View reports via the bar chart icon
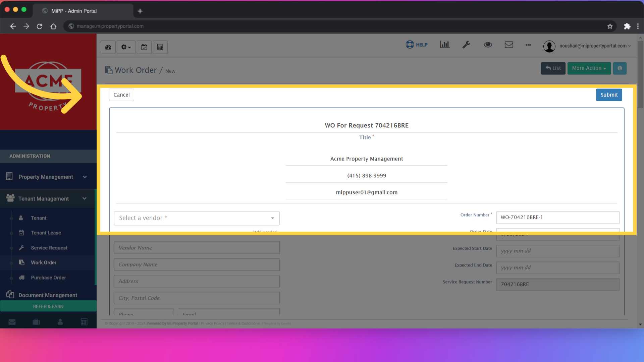Screen dimensions: 644x362 tap(444, 45)
